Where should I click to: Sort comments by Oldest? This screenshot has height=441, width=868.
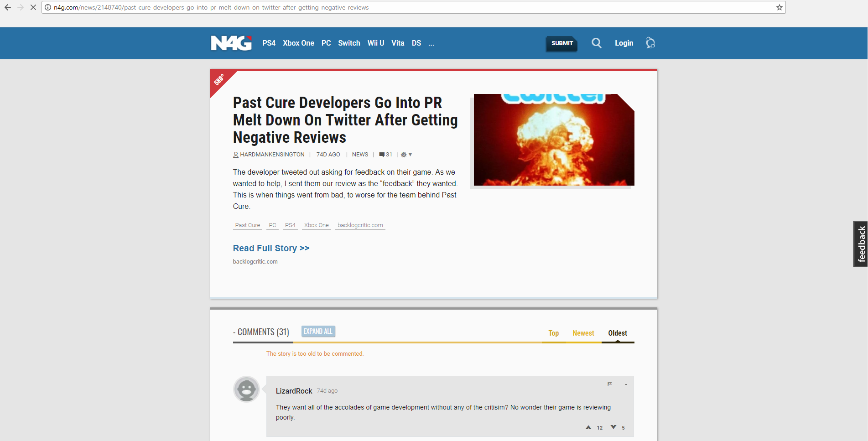pyautogui.click(x=618, y=333)
